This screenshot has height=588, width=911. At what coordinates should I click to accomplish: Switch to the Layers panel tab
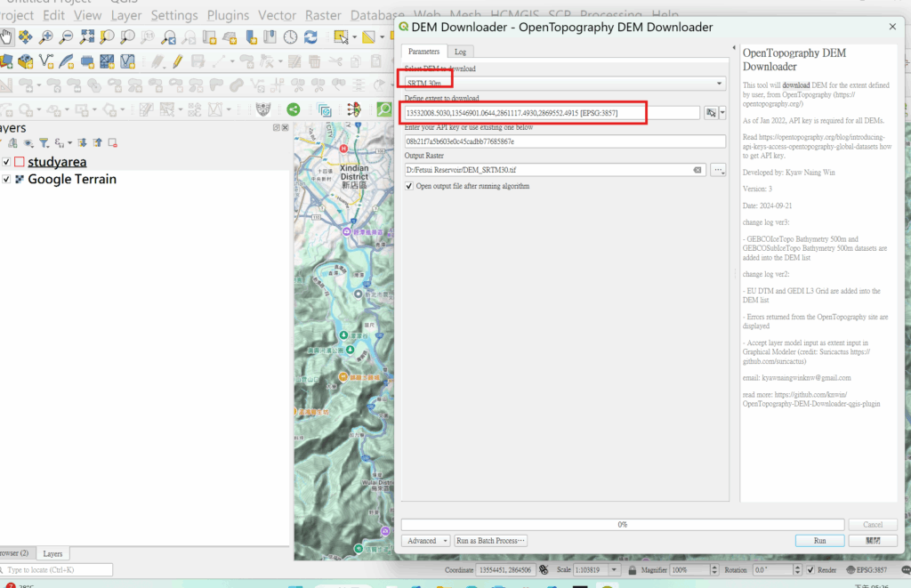(x=52, y=553)
